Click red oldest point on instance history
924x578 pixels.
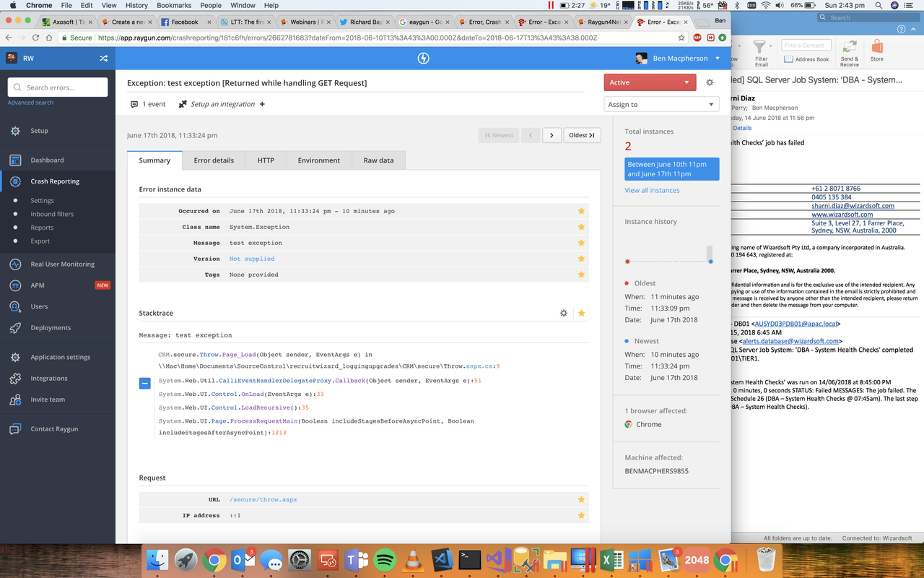coord(627,262)
